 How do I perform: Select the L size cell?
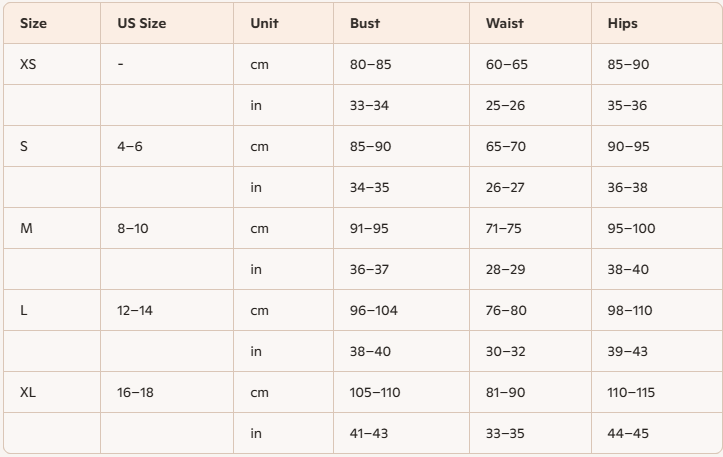[24, 310]
